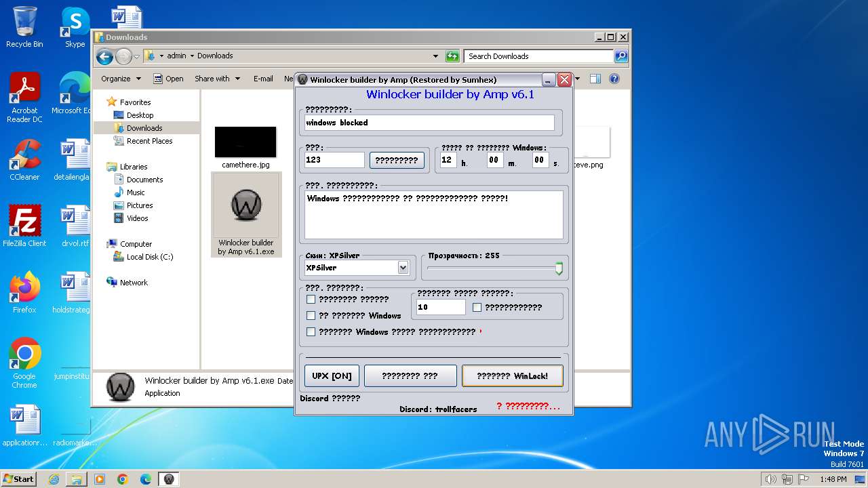Image resolution: width=868 pixels, height=488 pixels.
Task: Click Open in the Explorer toolbar
Action: [168, 79]
